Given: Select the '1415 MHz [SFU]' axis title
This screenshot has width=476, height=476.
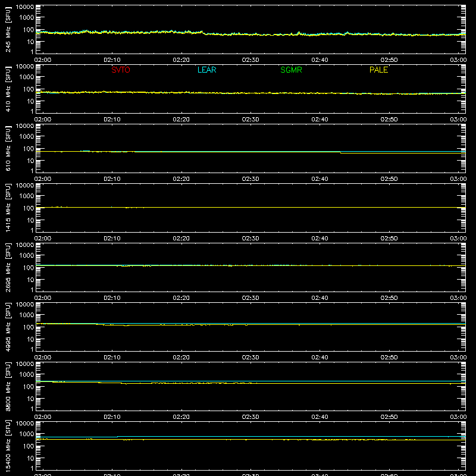Looking at the screenshot, I should coord(8,208).
